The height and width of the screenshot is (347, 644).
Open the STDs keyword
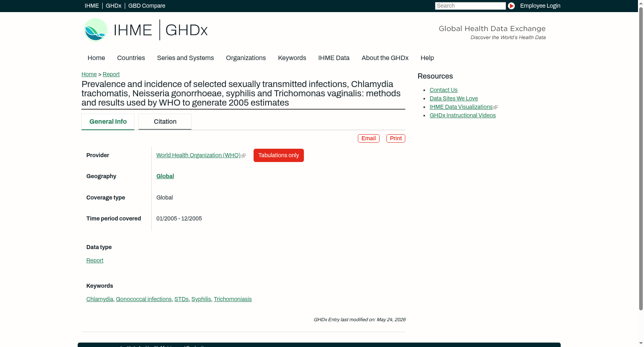[182, 299]
